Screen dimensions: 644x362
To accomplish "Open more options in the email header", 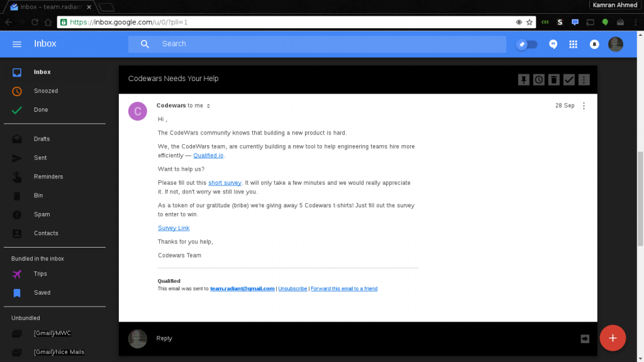I will pos(584,80).
